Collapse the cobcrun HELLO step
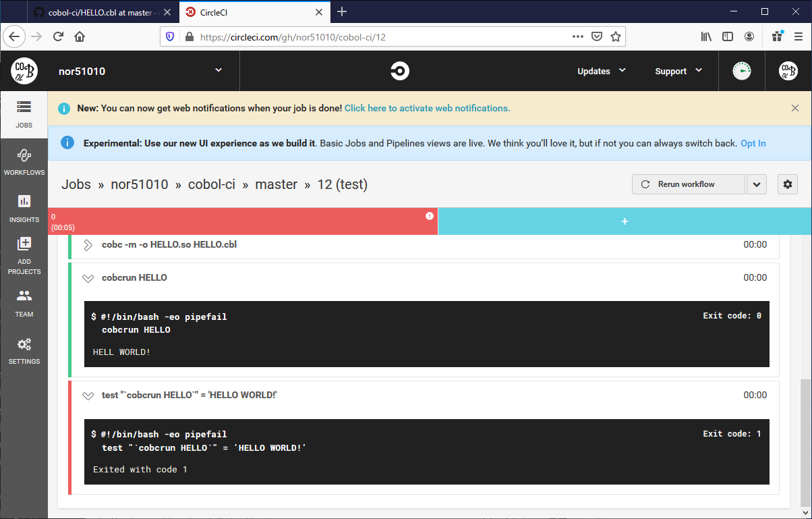Screen dimensions: 812x519 [88, 278]
